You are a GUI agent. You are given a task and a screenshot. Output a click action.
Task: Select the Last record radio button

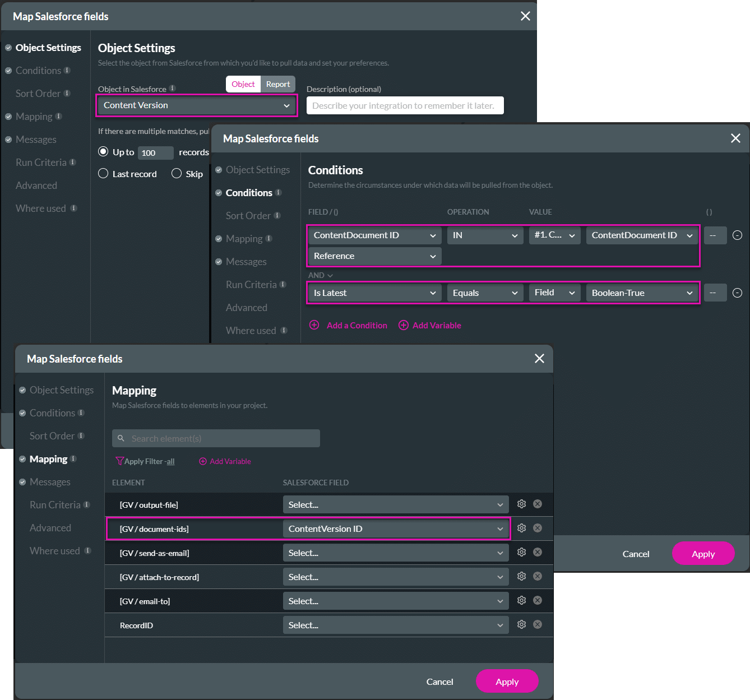[x=103, y=173]
